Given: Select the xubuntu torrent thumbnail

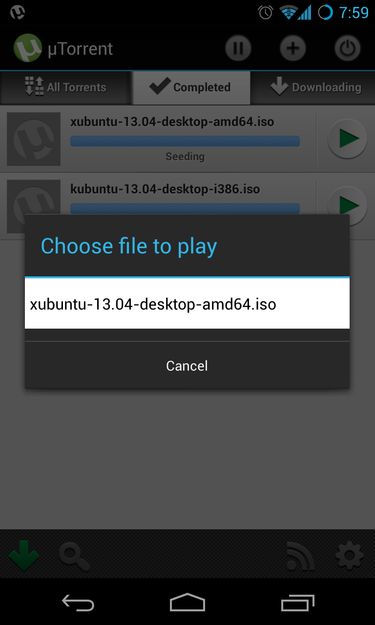Looking at the screenshot, I should coord(34,138).
